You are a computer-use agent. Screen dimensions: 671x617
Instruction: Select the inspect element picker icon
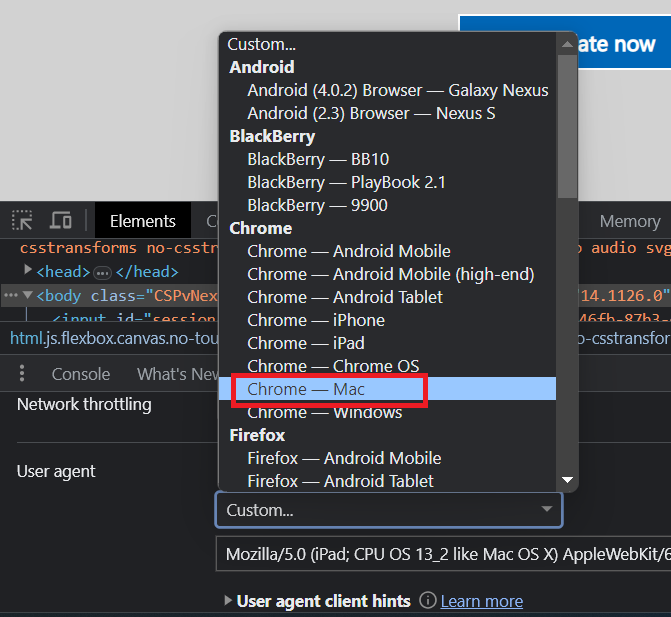click(x=22, y=220)
